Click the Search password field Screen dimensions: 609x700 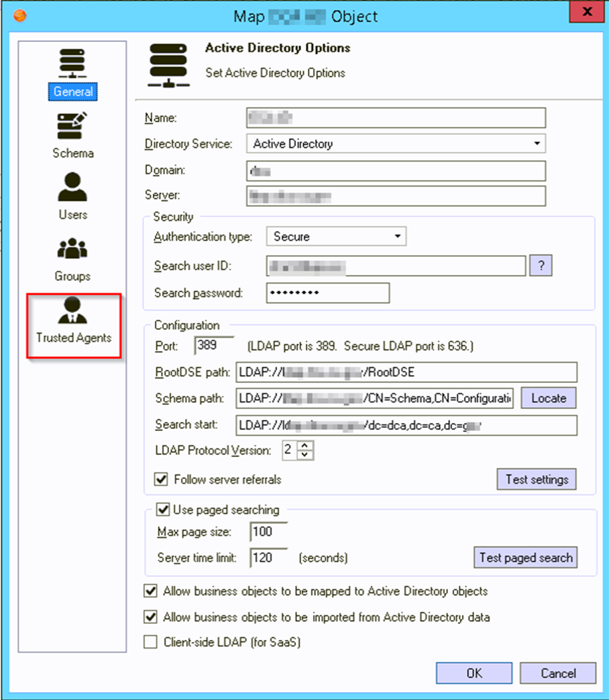(327, 293)
